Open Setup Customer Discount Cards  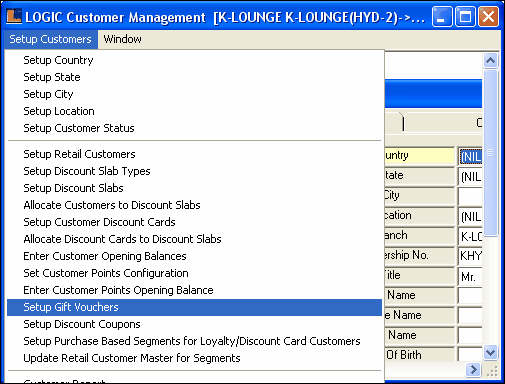(194, 222)
